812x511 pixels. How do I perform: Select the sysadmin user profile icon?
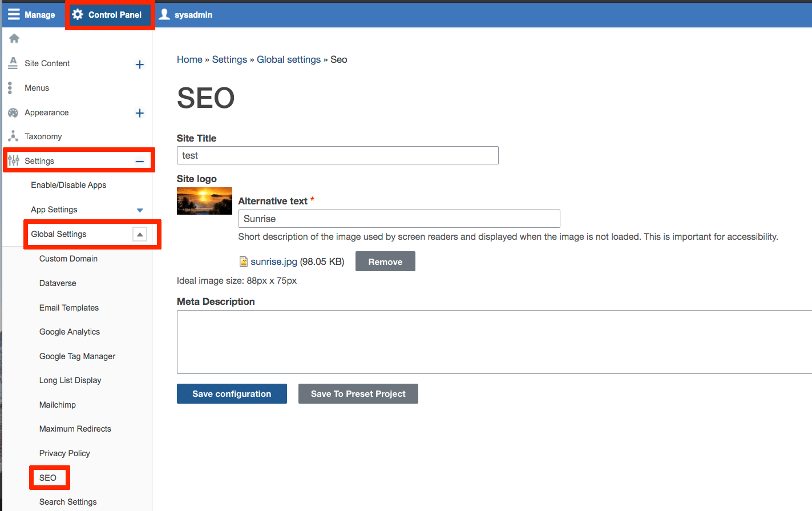165,14
